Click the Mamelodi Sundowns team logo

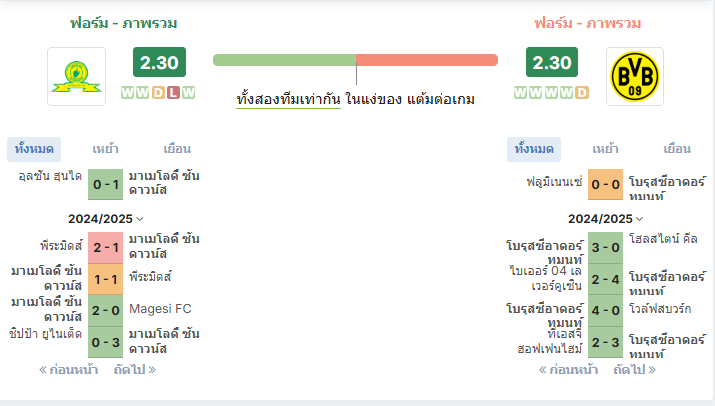pyautogui.click(x=77, y=77)
